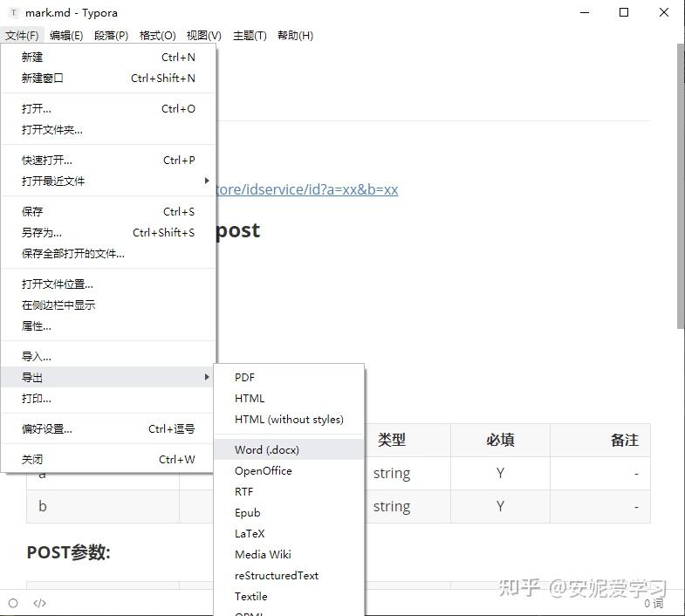Minimize the Typora window
Screen dimensions: 685x616
coord(585,13)
